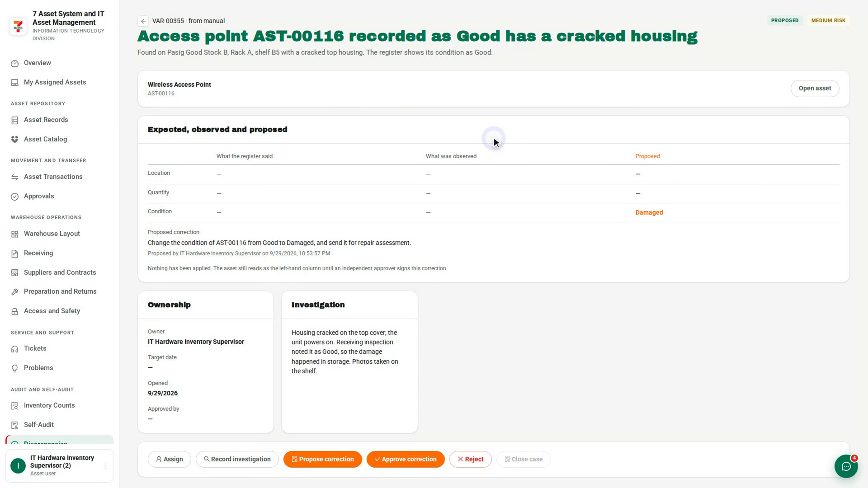Click the Approve correction button
The width and height of the screenshot is (868, 488).
point(406,459)
